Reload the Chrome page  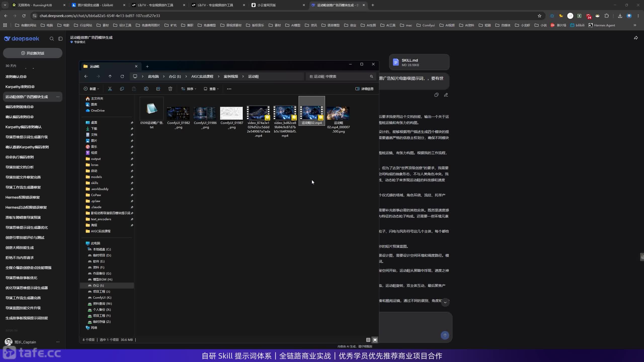click(x=24, y=16)
